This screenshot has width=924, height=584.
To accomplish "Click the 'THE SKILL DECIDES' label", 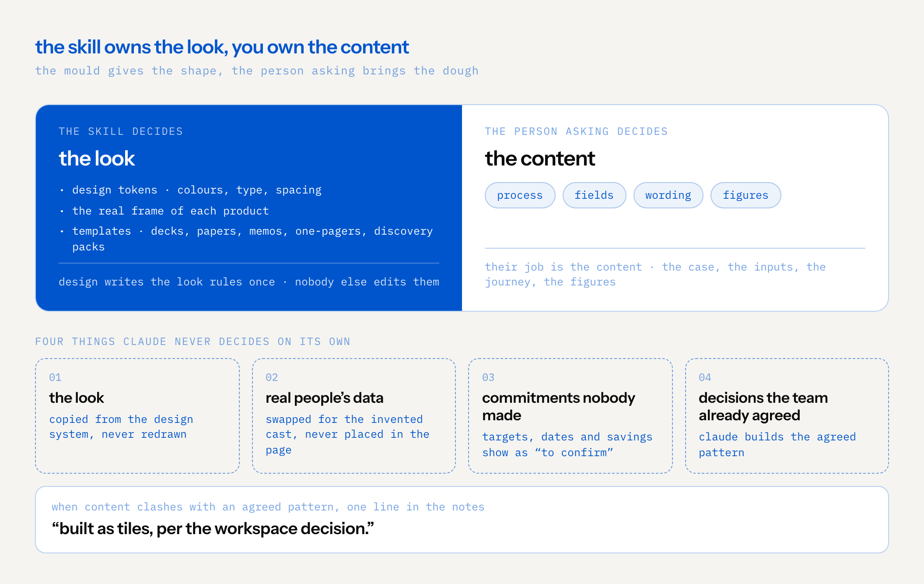I will tap(121, 131).
